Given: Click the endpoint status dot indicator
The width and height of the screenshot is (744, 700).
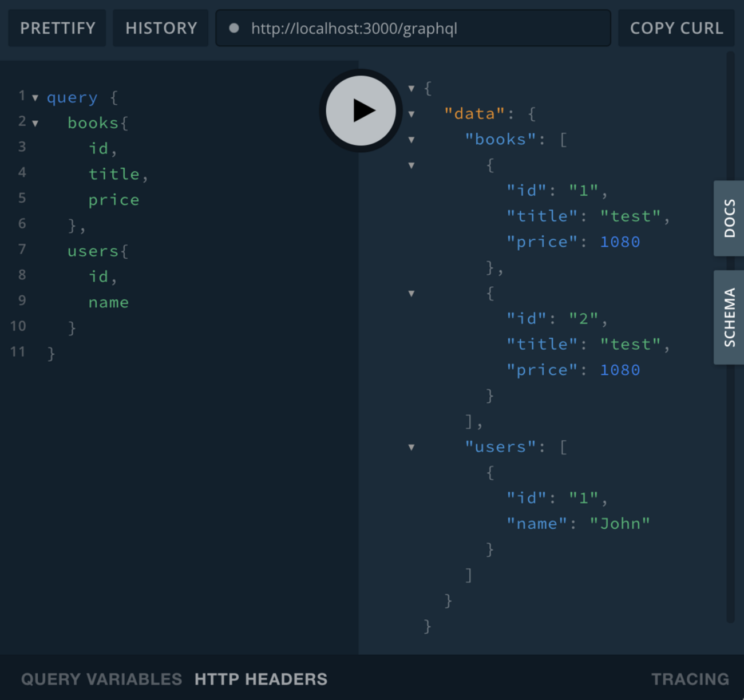Looking at the screenshot, I should [234, 28].
